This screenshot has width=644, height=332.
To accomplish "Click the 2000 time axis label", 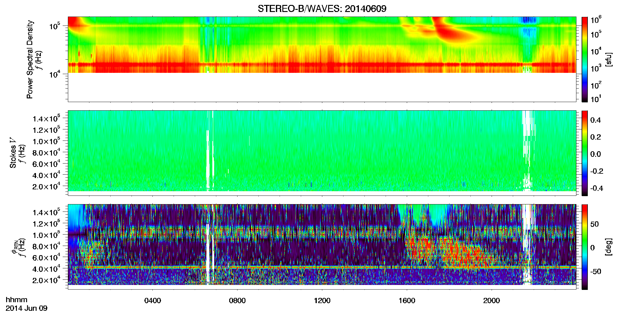I will (492, 301).
